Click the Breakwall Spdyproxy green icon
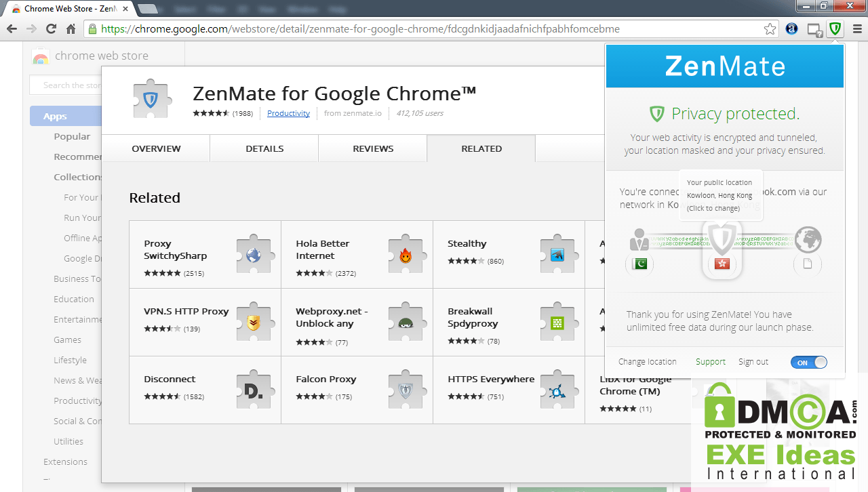Screen dimensions: 868x492 [x=557, y=323]
